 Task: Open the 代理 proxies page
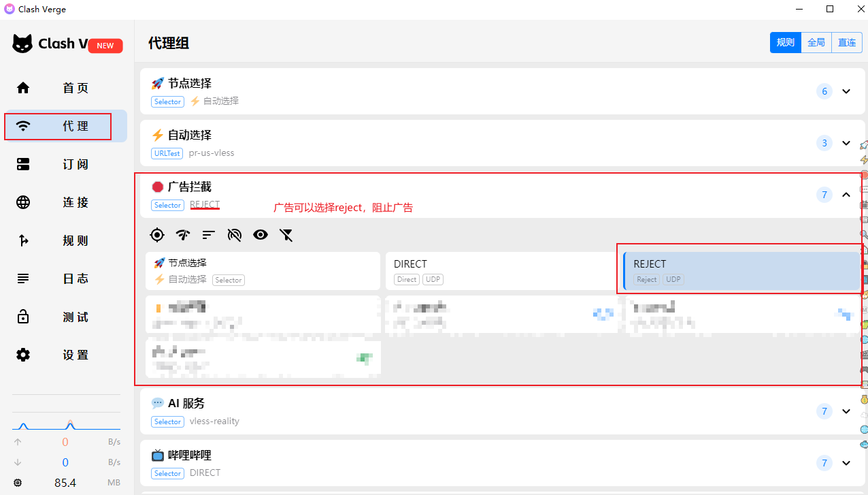[x=66, y=126]
